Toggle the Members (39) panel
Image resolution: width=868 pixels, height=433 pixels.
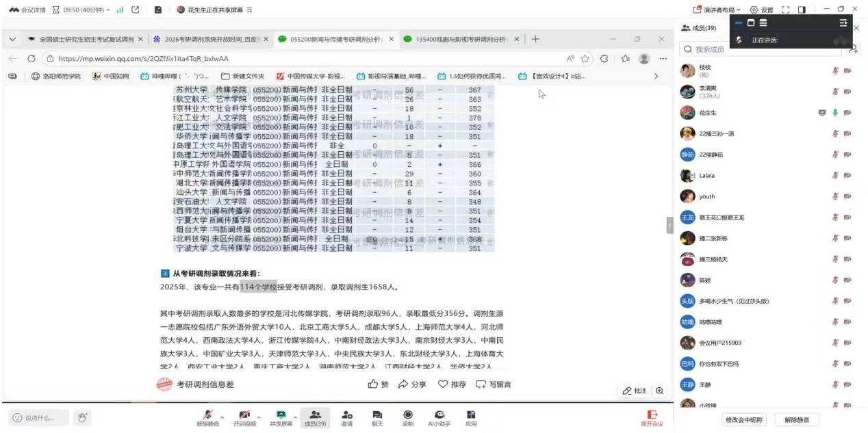tap(314, 417)
